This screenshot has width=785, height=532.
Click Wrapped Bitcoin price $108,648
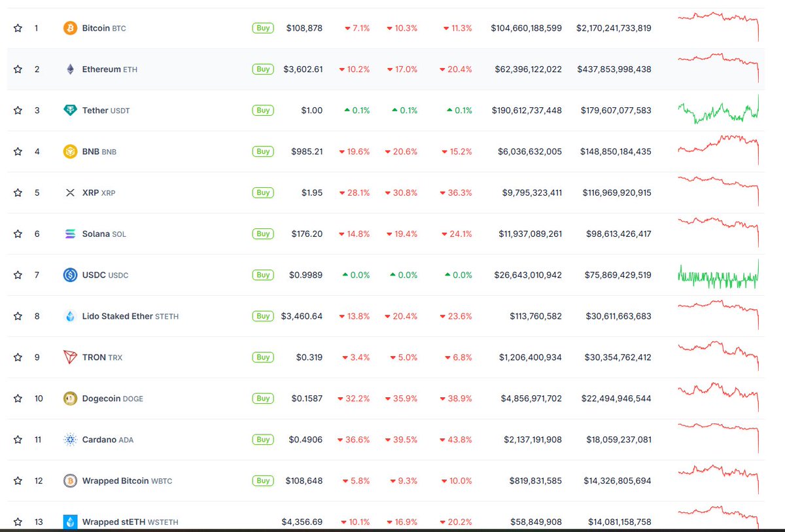(x=304, y=481)
